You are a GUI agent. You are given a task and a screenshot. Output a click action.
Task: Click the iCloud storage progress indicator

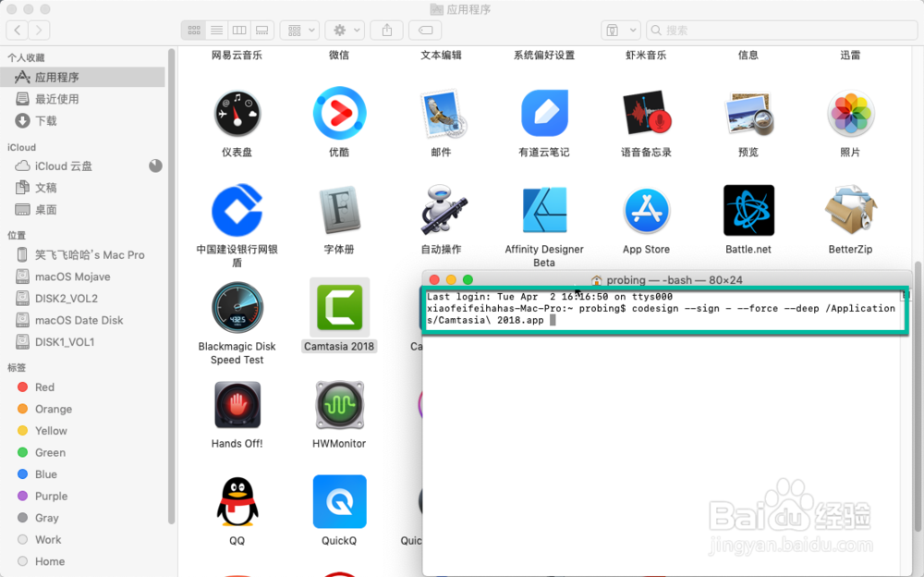pyautogui.click(x=155, y=166)
